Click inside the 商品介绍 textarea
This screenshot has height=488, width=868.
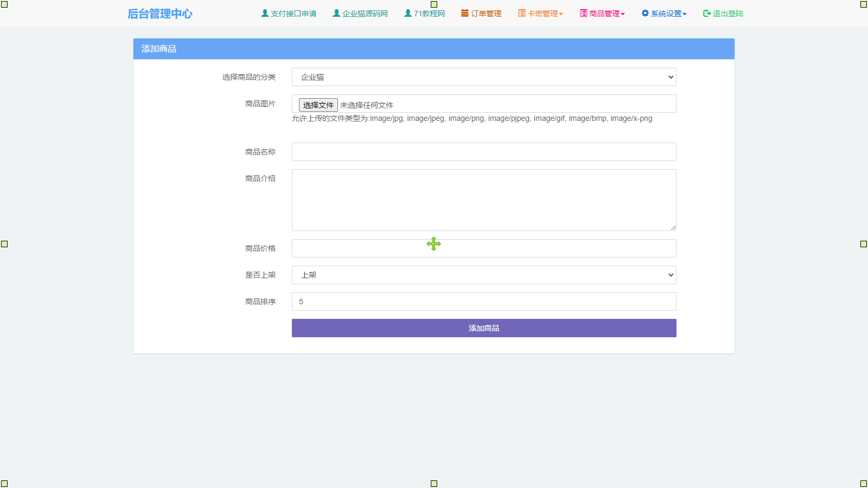click(x=484, y=200)
